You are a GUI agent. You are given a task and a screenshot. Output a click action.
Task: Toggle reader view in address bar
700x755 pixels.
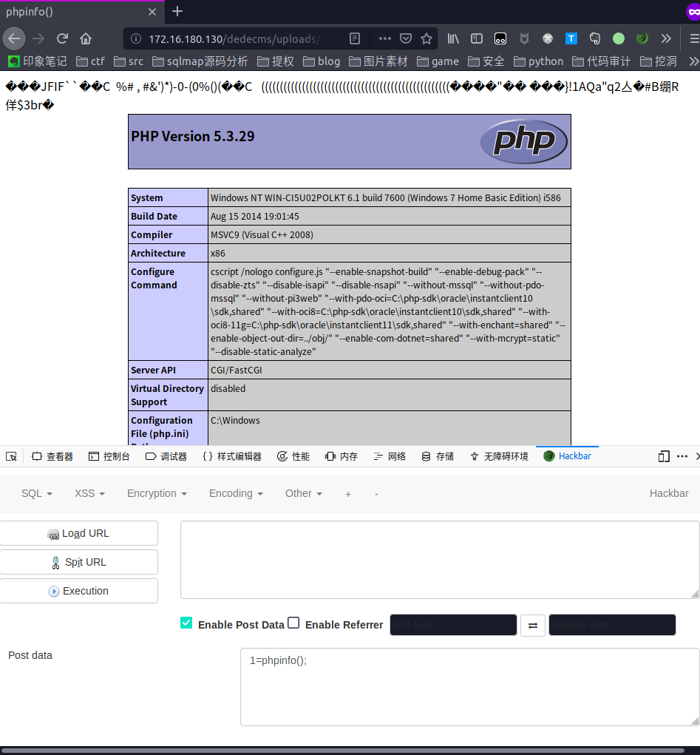coord(355,38)
